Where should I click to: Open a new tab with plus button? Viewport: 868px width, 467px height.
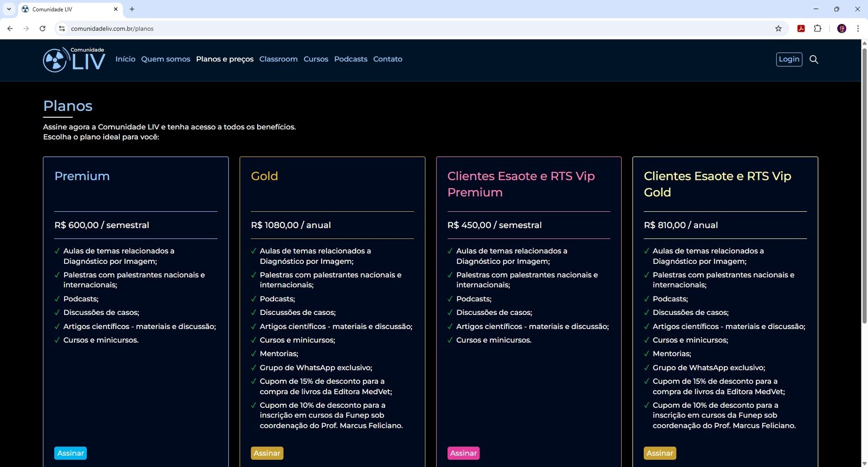point(132,9)
